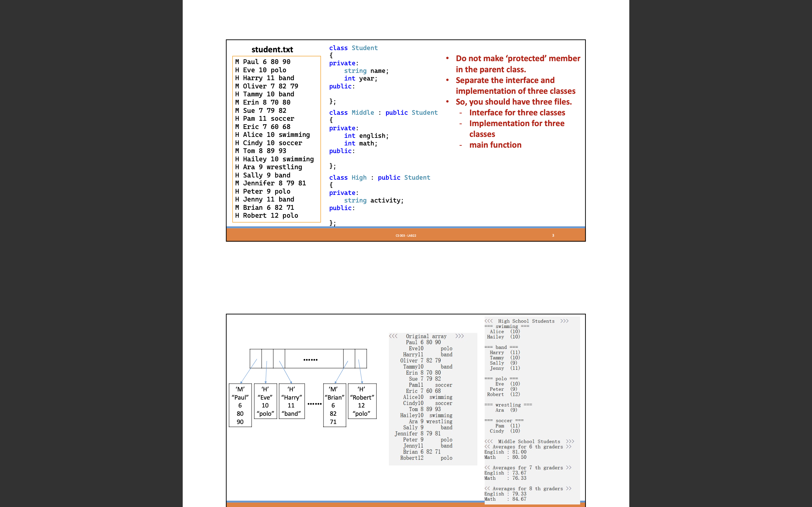812x507 pixels.
Task: Click the page number 3 indicator
Action: [x=553, y=235]
